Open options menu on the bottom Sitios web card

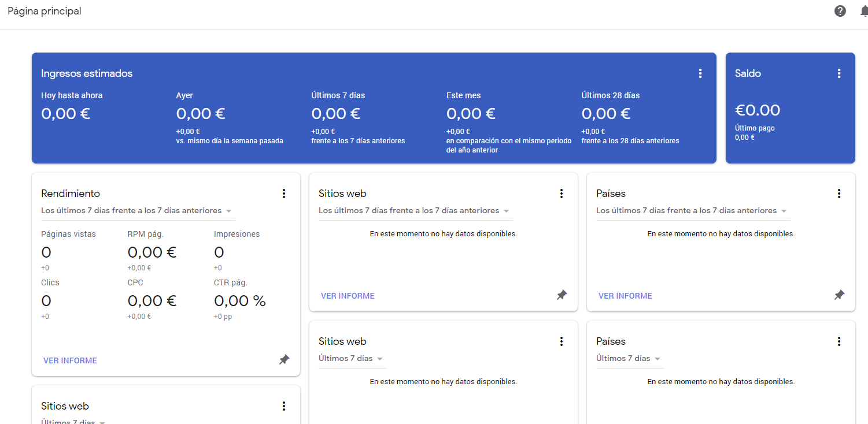[562, 341]
